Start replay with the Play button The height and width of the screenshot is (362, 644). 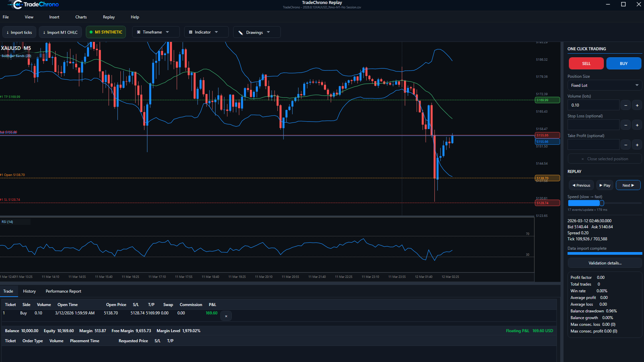coord(605,185)
